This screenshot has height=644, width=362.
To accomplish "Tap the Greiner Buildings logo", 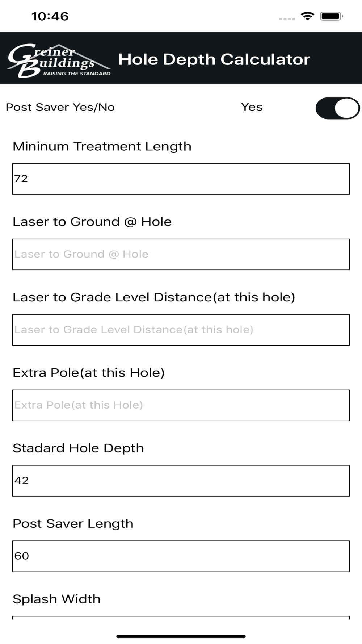I will click(x=59, y=60).
